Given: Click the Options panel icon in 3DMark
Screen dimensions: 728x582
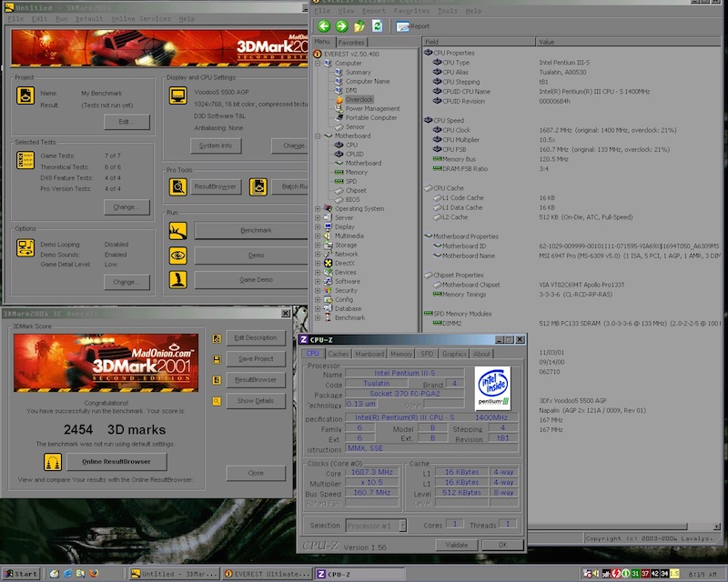Looking at the screenshot, I should [25, 247].
